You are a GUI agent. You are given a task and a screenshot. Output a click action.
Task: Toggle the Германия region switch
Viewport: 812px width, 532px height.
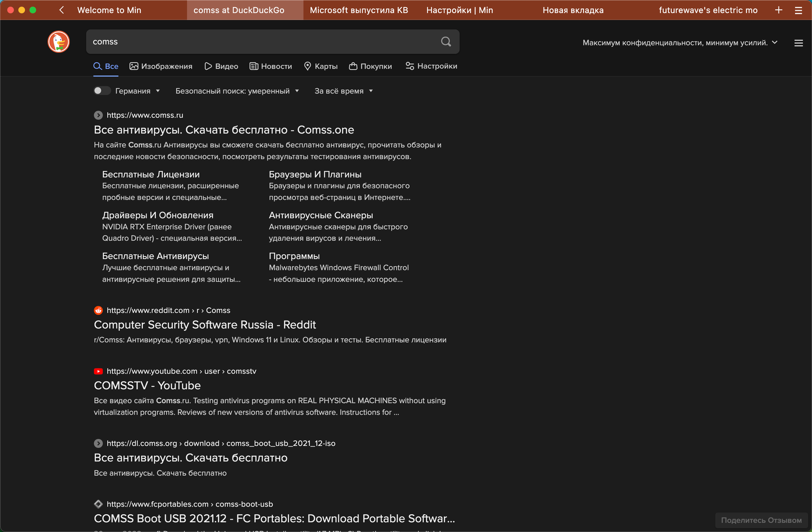pos(102,91)
